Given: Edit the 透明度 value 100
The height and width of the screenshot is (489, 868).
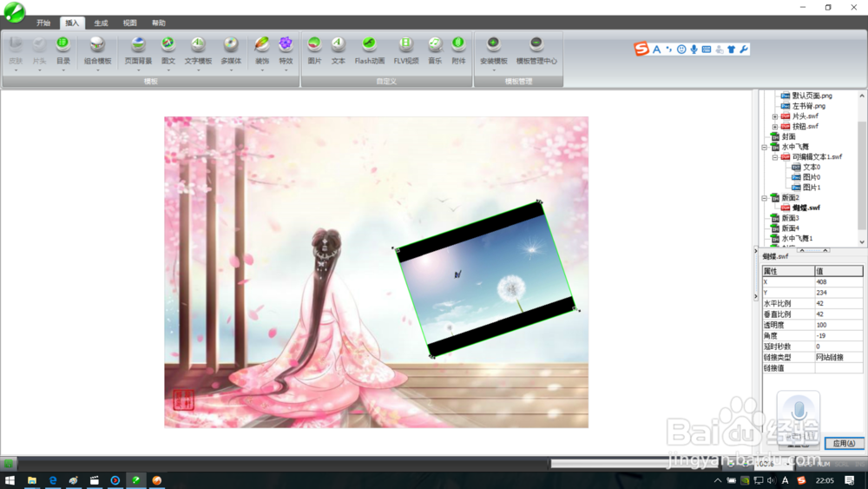Looking at the screenshot, I should [838, 325].
